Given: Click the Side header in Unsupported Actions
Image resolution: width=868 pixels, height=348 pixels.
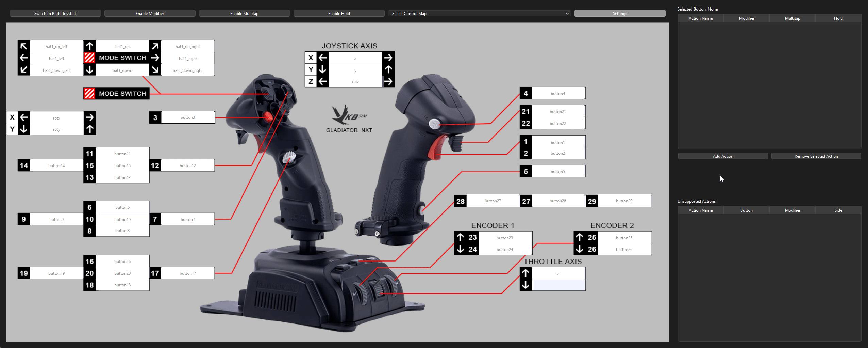Looking at the screenshot, I should coord(838,210).
